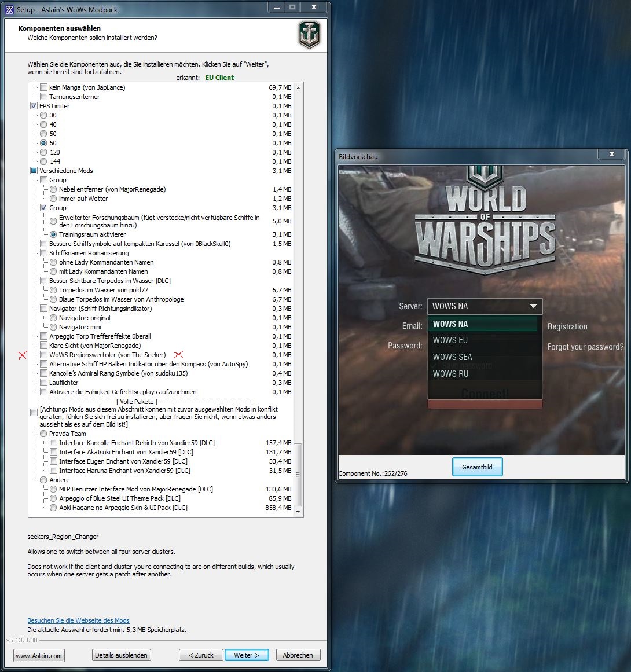Select immer auf Wetter radio button
Screen dimensions: 631x672
53,199
